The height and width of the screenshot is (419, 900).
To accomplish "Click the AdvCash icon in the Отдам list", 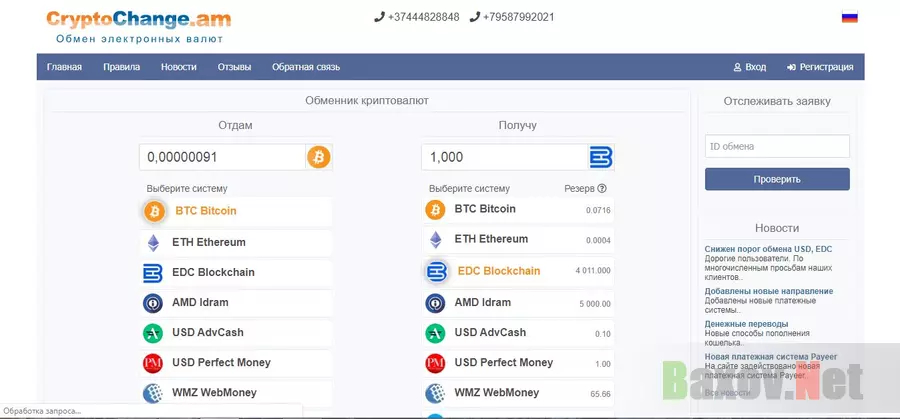I will pos(153,333).
